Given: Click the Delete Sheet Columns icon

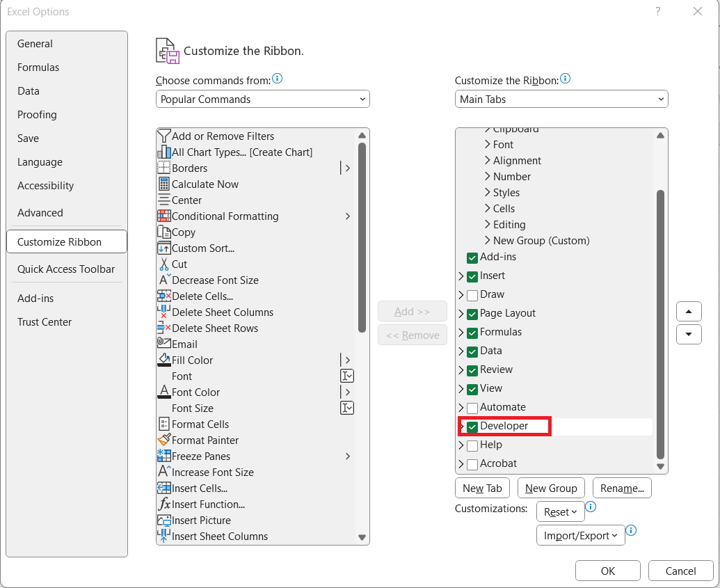Looking at the screenshot, I should 164,312.
